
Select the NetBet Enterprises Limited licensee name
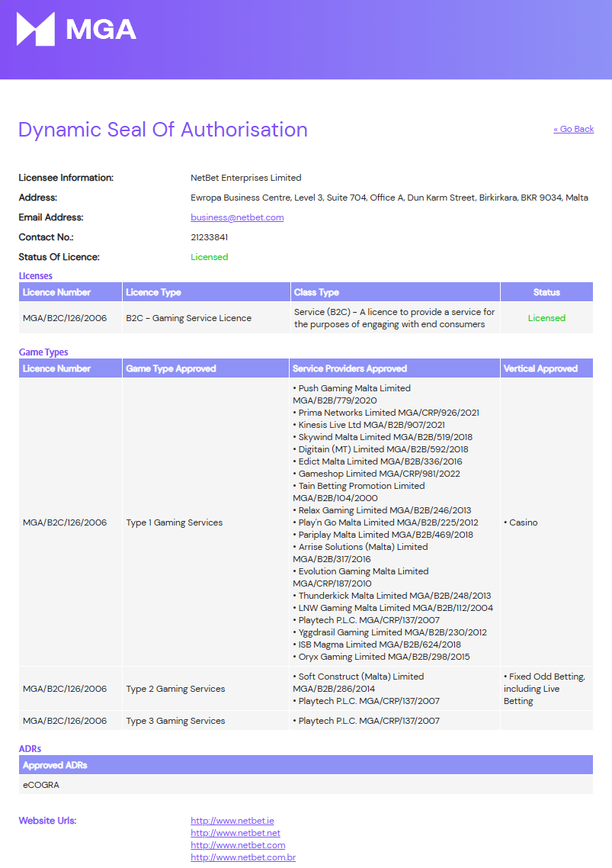click(x=245, y=178)
